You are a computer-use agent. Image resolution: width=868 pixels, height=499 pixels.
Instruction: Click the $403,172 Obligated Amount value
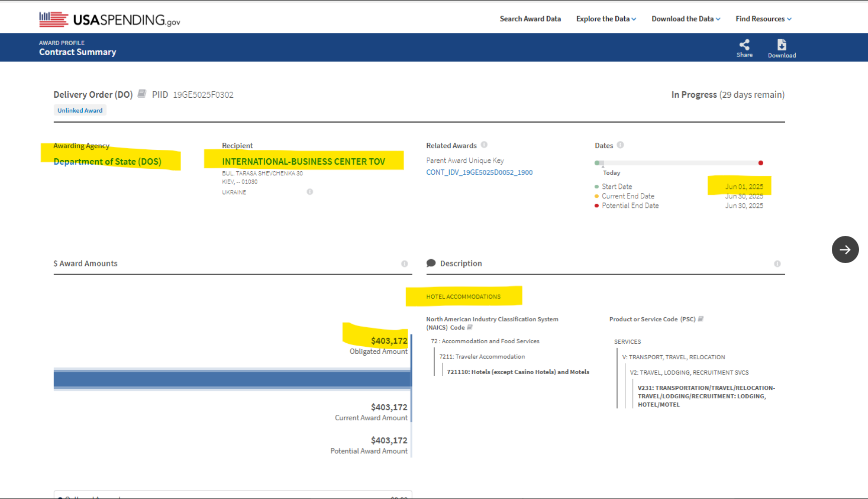[389, 341]
